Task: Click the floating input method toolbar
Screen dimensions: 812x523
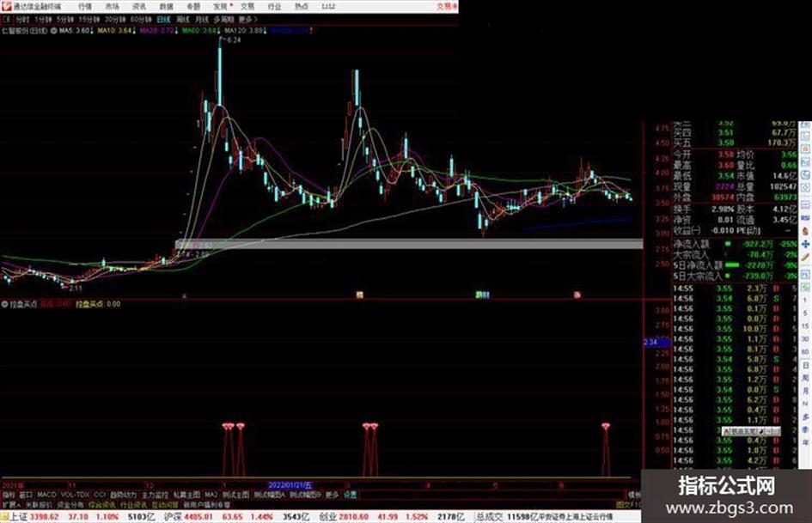Action: coord(751,431)
